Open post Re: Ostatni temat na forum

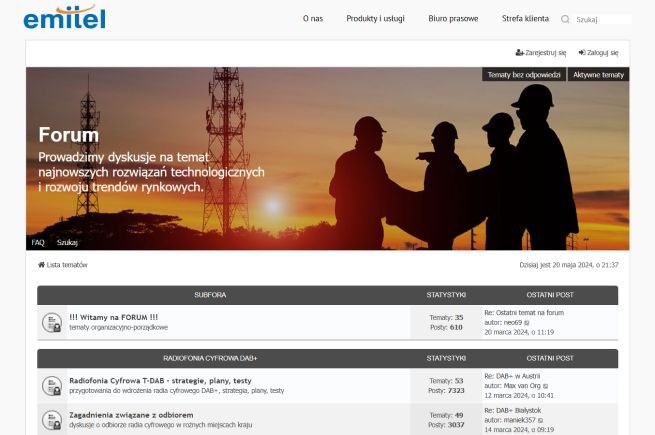[x=524, y=313]
